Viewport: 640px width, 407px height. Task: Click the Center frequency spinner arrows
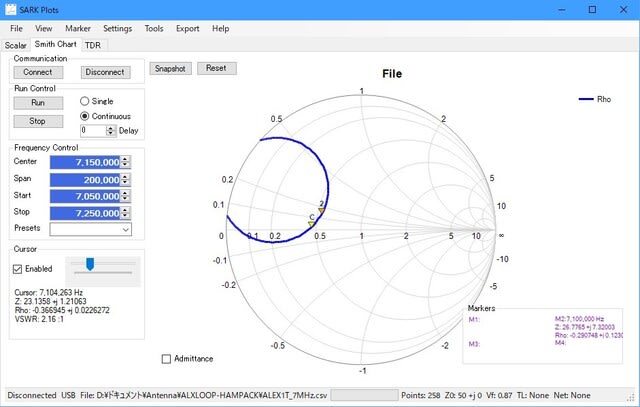click(x=125, y=162)
